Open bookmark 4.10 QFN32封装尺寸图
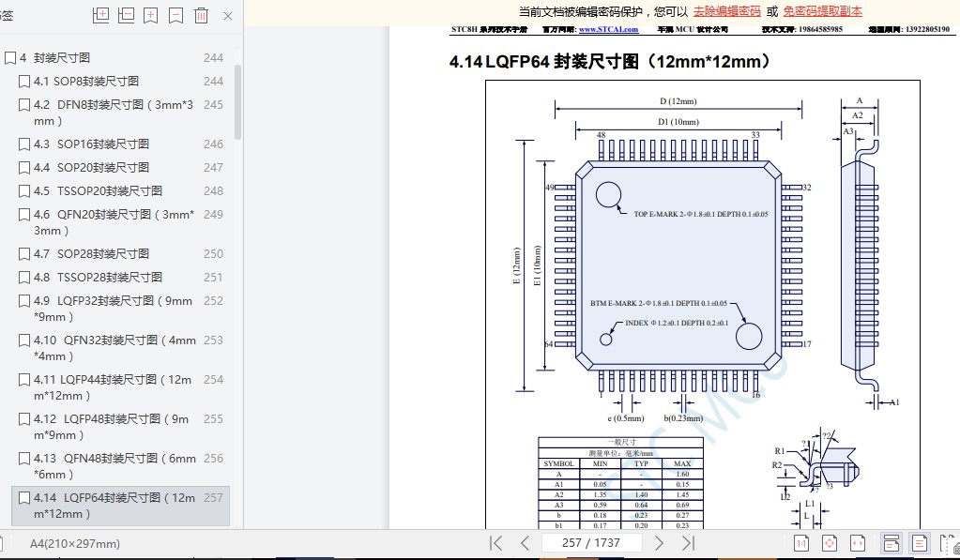Image resolution: width=960 pixels, height=560 pixels. (x=114, y=348)
